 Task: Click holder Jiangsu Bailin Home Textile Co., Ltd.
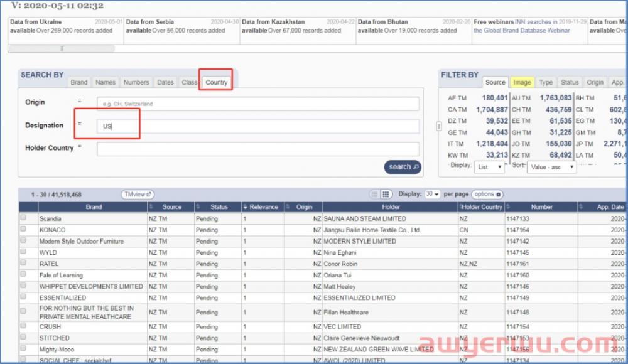372,230
